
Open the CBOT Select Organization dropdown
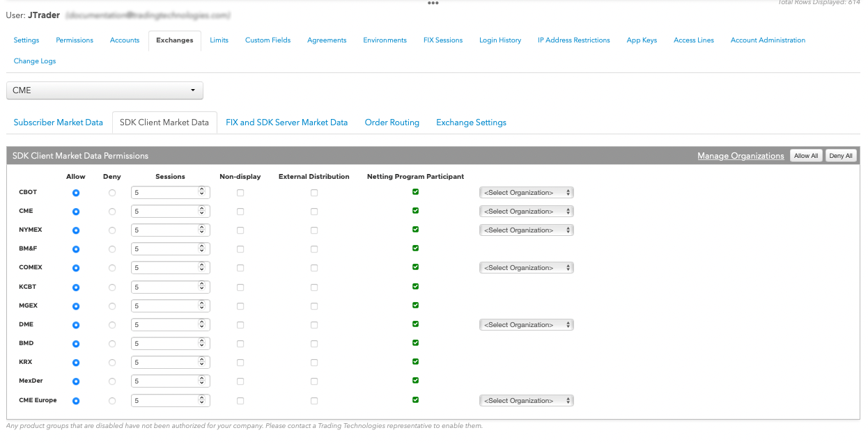527,193
